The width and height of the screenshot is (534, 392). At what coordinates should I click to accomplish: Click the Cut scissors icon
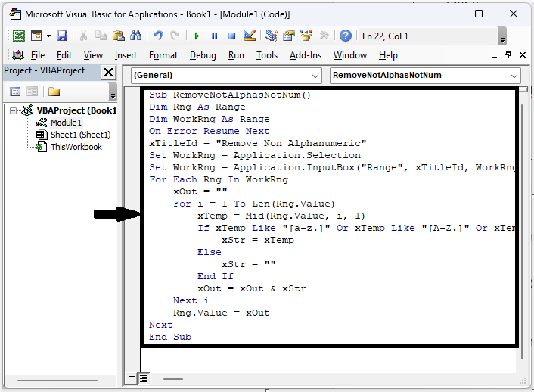(x=83, y=36)
